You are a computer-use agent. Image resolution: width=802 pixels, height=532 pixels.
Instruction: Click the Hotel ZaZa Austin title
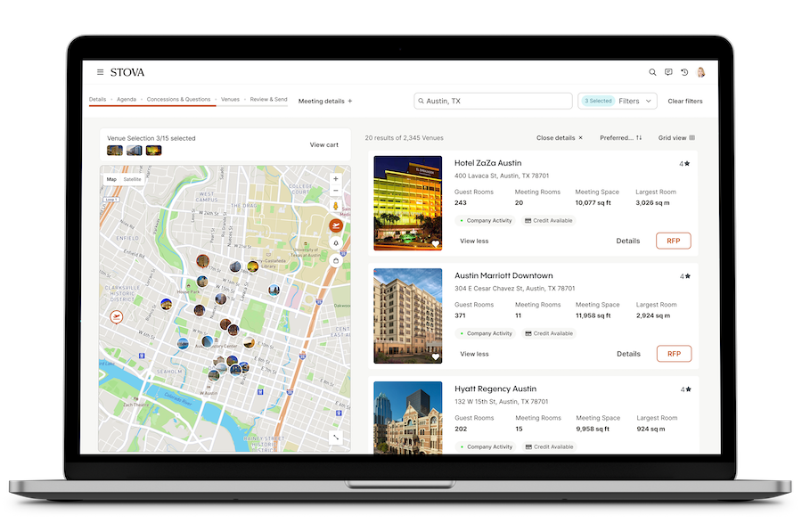click(488, 163)
